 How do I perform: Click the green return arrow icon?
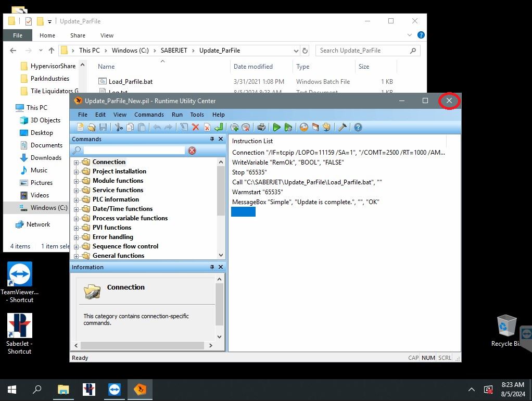(219, 127)
